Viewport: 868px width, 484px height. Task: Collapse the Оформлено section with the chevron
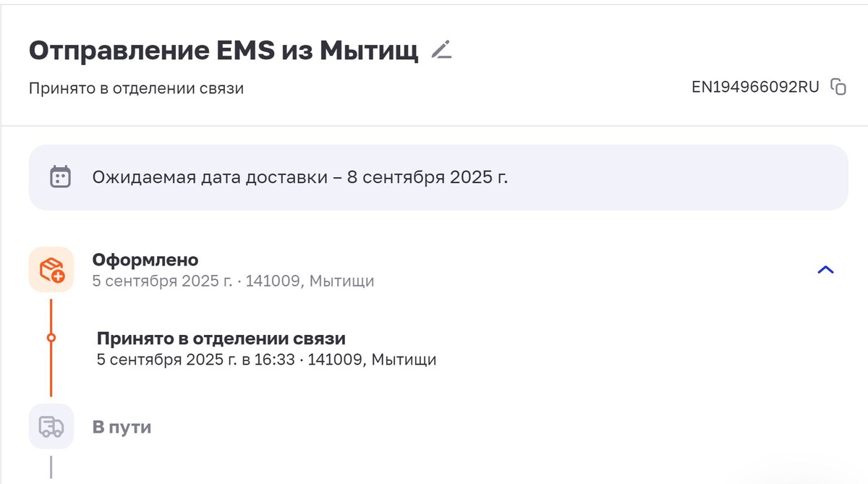pos(824,271)
